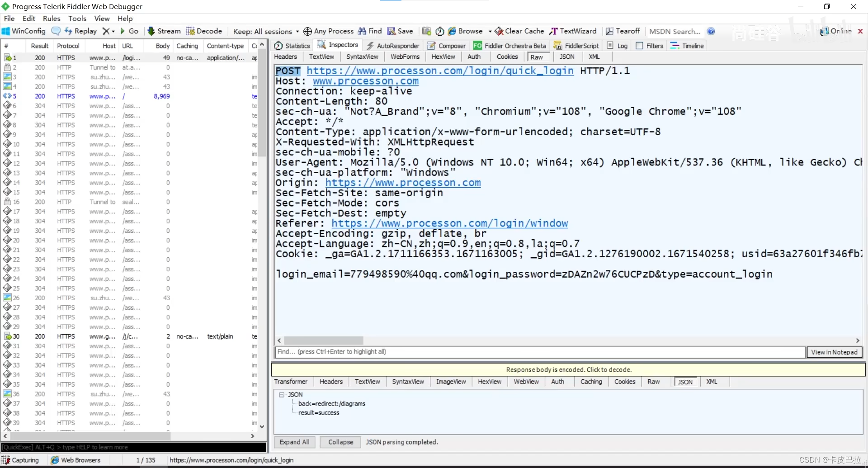Open the Remove sessions X dropdown
868x468 pixels.
pos(108,31)
